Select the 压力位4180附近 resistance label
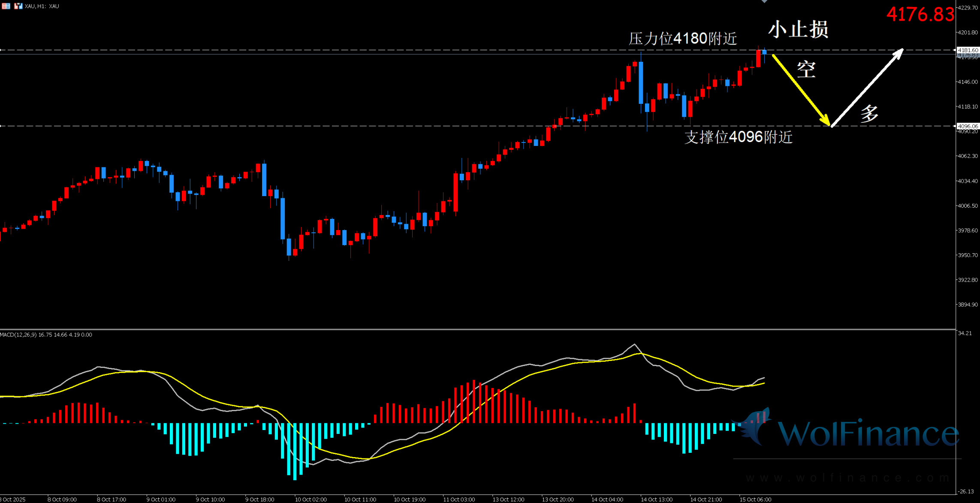The width and height of the screenshot is (980, 503). point(682,39)
